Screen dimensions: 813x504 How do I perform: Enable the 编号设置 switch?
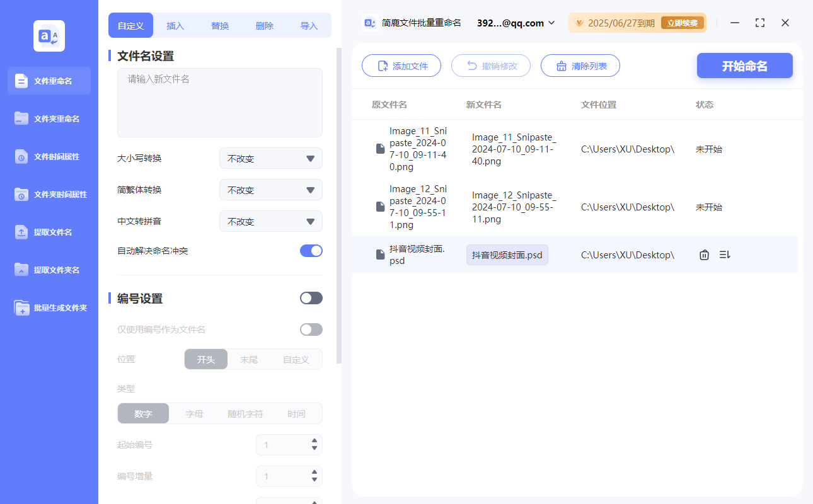point(311,297)
